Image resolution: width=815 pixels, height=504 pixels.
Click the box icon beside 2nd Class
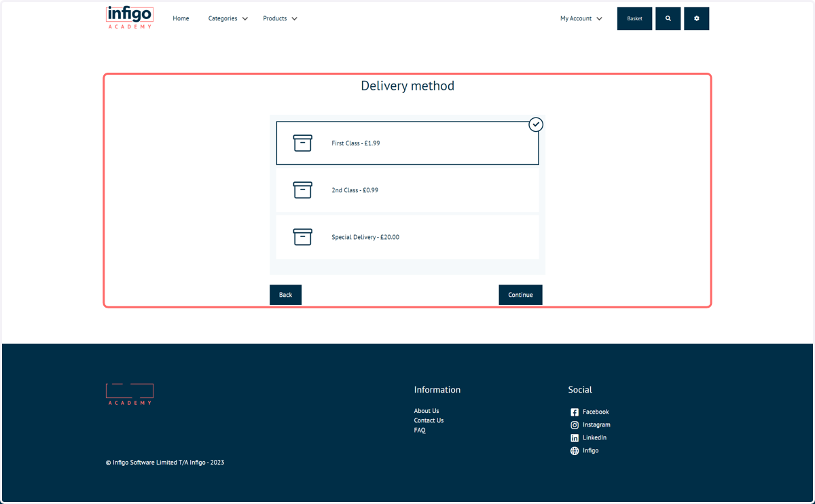point(302,190)
